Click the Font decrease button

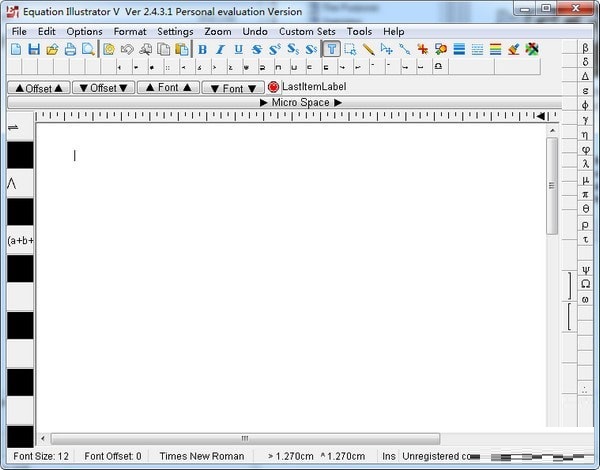point(233,88)
